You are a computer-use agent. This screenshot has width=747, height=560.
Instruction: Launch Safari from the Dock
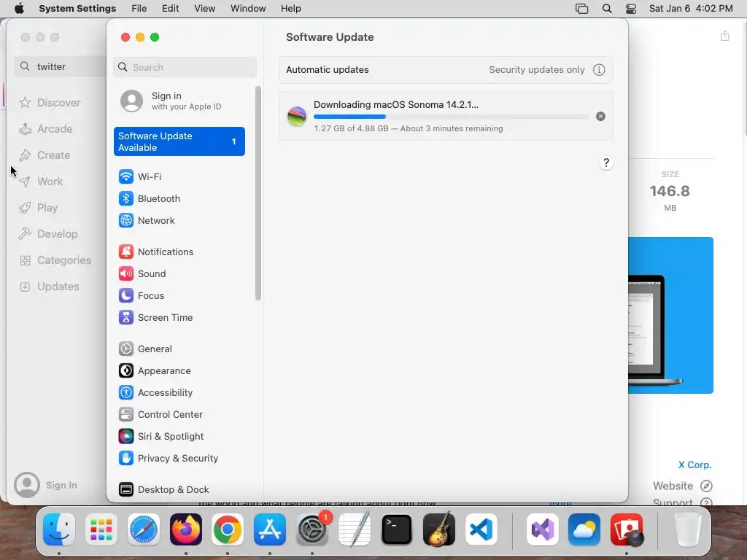(x=144, y=529)
